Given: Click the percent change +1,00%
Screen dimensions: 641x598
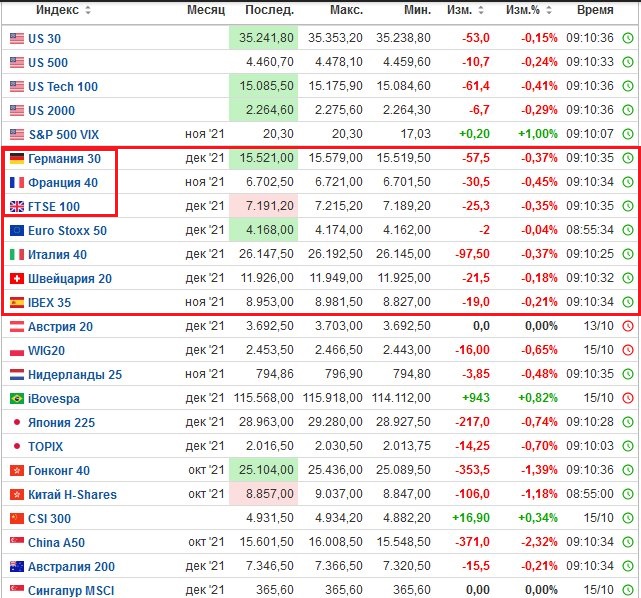Looking at the screenshot, I should (x=538, y=134).
